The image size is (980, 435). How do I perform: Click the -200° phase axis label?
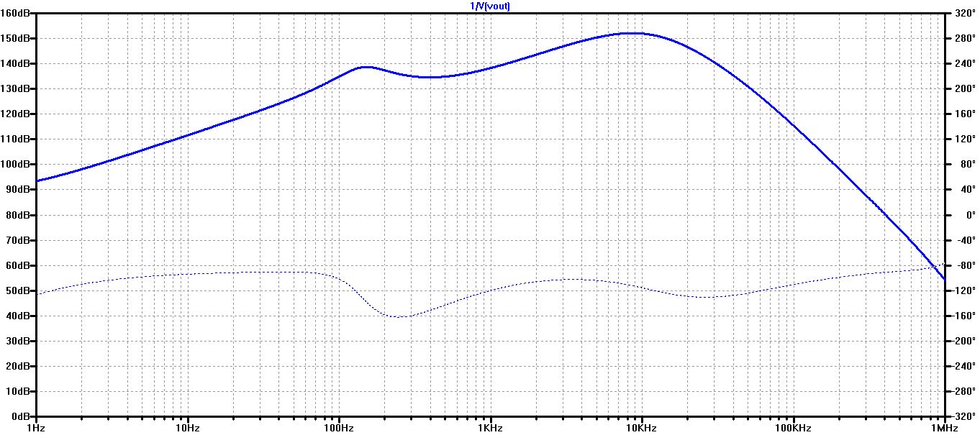(962, 341)
